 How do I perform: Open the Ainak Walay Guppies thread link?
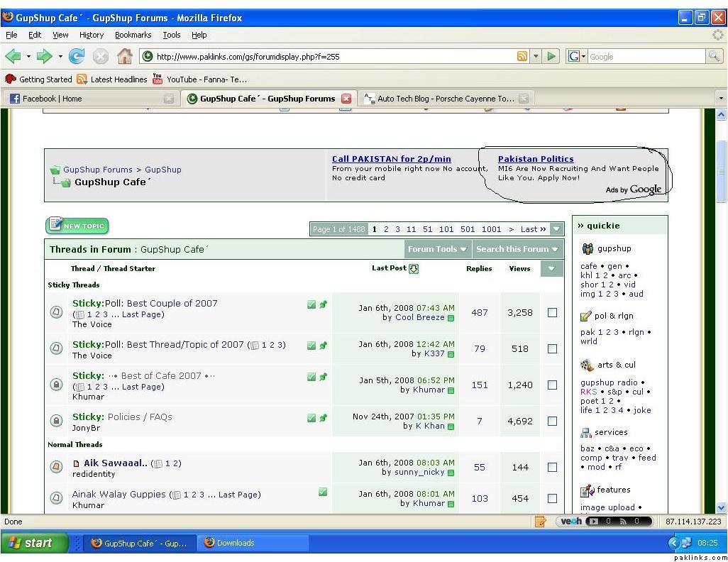[x=118, y=494]
